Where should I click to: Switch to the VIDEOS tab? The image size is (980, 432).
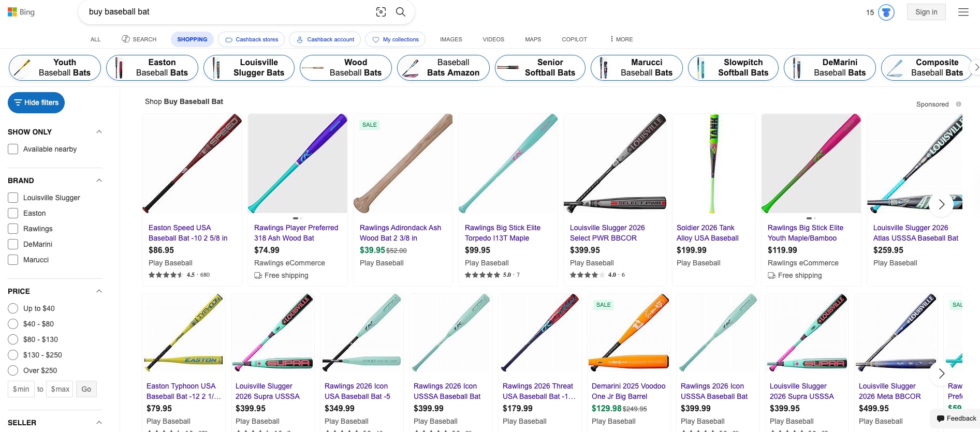493,39
